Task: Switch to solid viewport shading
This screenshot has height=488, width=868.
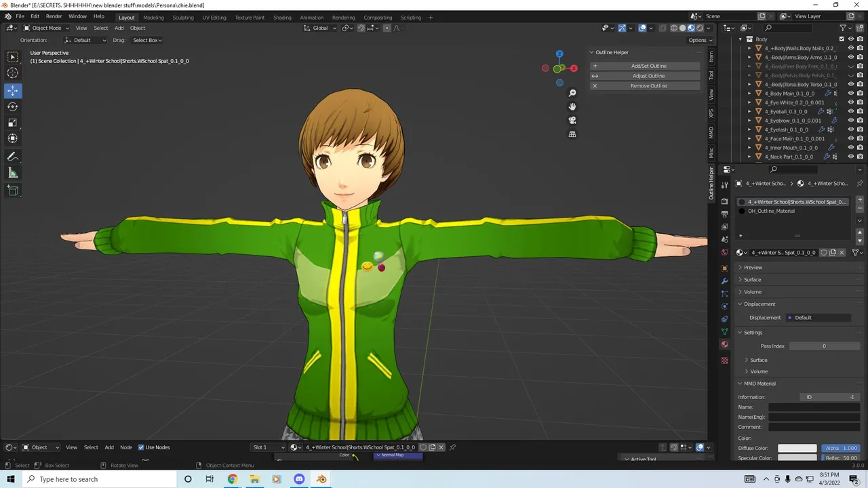Action: [683, 28]
